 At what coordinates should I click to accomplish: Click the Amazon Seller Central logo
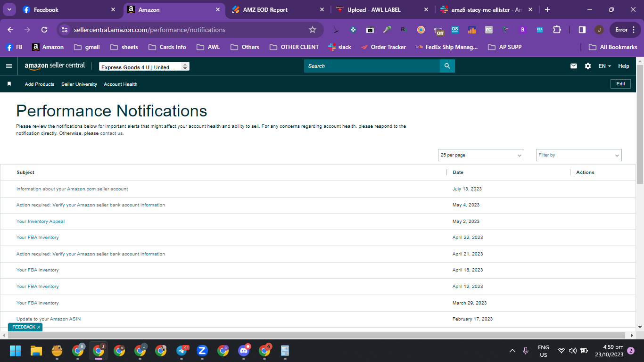(x=55, y=66)
